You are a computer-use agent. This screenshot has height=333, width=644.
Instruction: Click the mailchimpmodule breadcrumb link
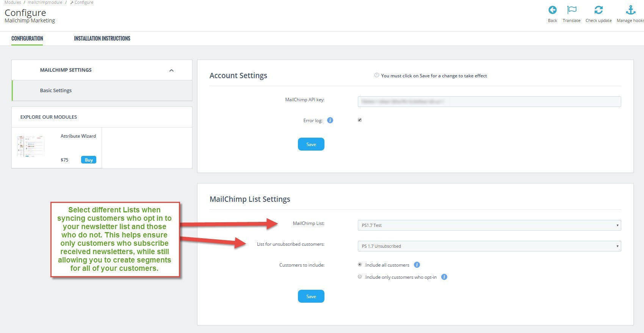pos(45,3)
